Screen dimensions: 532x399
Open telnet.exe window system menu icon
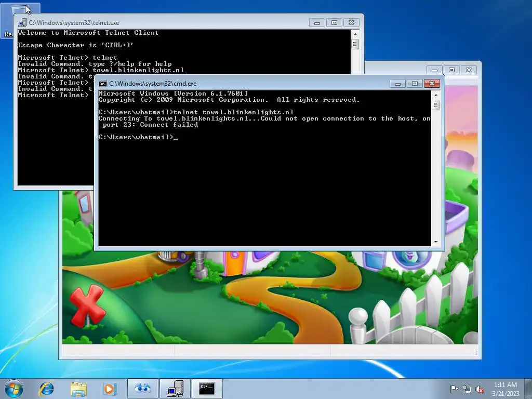[x=22, y=23]
